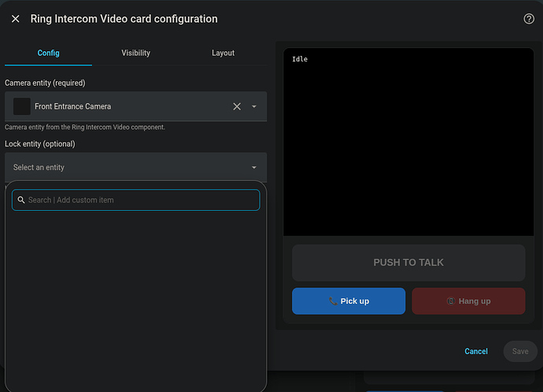Click the Save button
This screenshot has width=543, height=392.
coord(520,351)
